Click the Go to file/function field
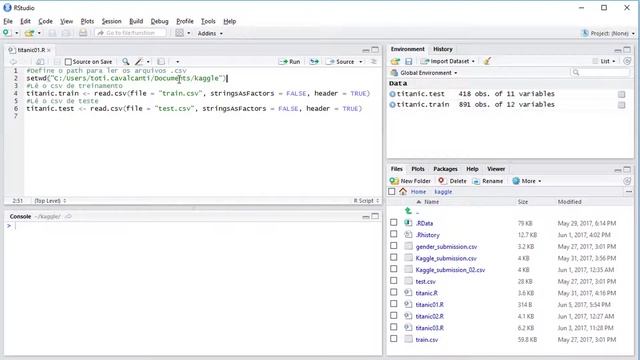Viewport: 640px width, 360px height. [x=130, y=33]
